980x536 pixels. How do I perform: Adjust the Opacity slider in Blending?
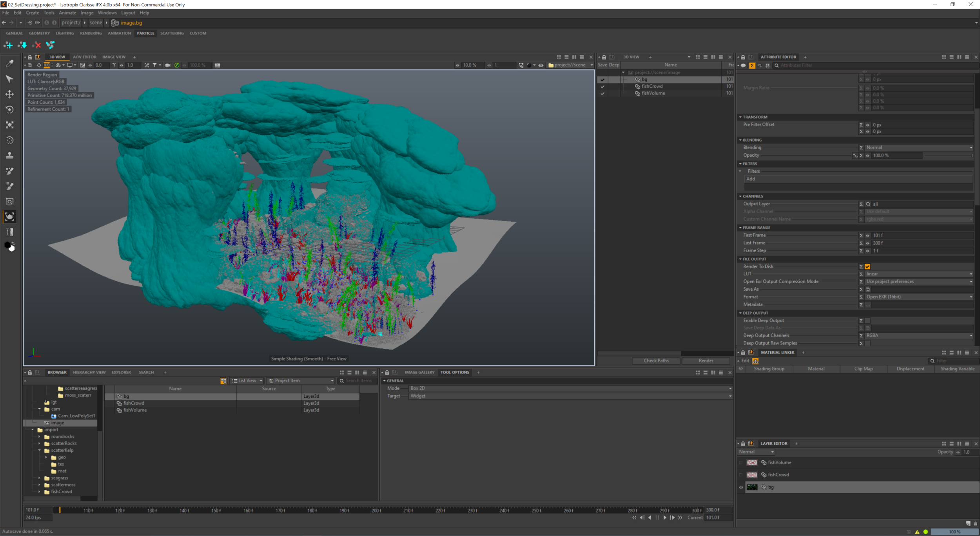pos(948,156)
